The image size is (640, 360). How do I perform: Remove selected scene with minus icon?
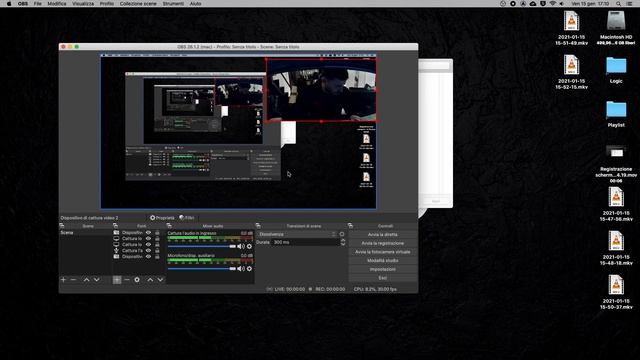tap(73, 280)
